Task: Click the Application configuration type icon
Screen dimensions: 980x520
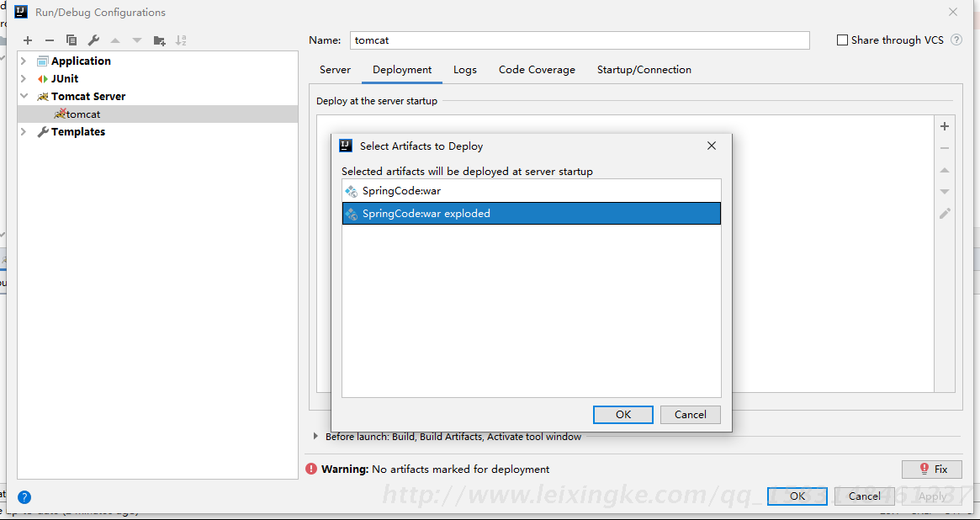Action: [x=43, y=61]
